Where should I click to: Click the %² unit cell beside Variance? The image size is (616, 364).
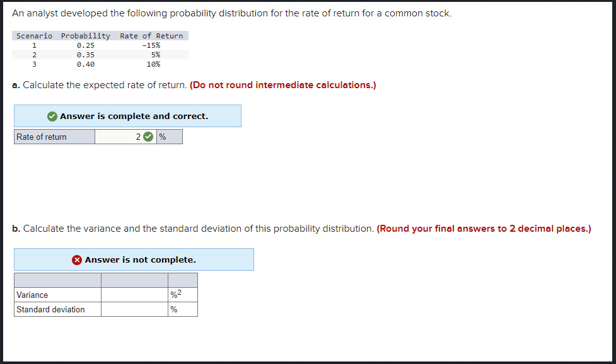[183, 293]
